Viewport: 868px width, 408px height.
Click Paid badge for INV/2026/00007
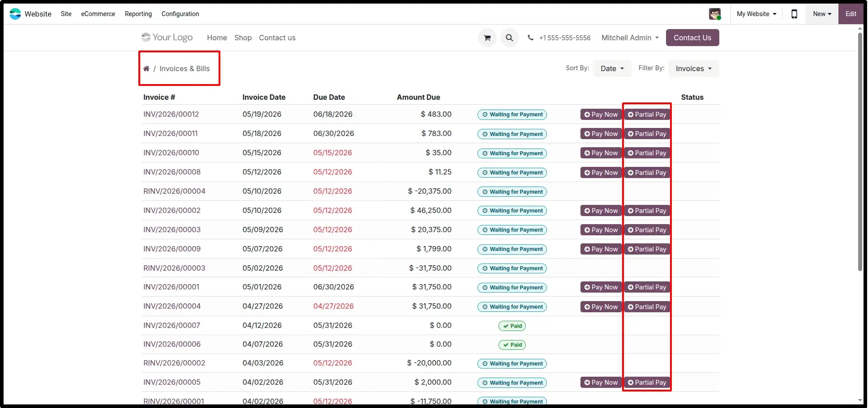click(x=512, y=326)
